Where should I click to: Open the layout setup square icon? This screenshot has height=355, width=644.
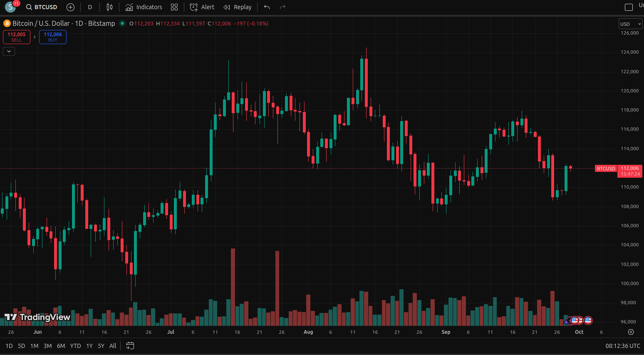tap(629, 7)
